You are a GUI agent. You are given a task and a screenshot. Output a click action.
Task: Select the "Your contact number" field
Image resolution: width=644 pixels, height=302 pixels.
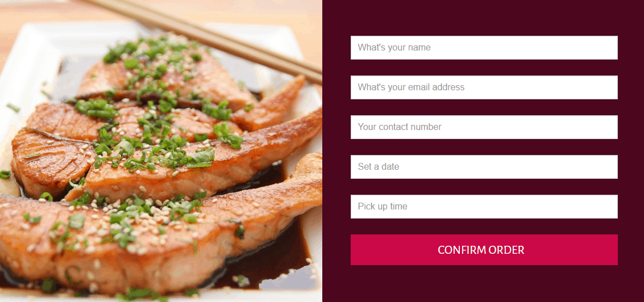484,127
